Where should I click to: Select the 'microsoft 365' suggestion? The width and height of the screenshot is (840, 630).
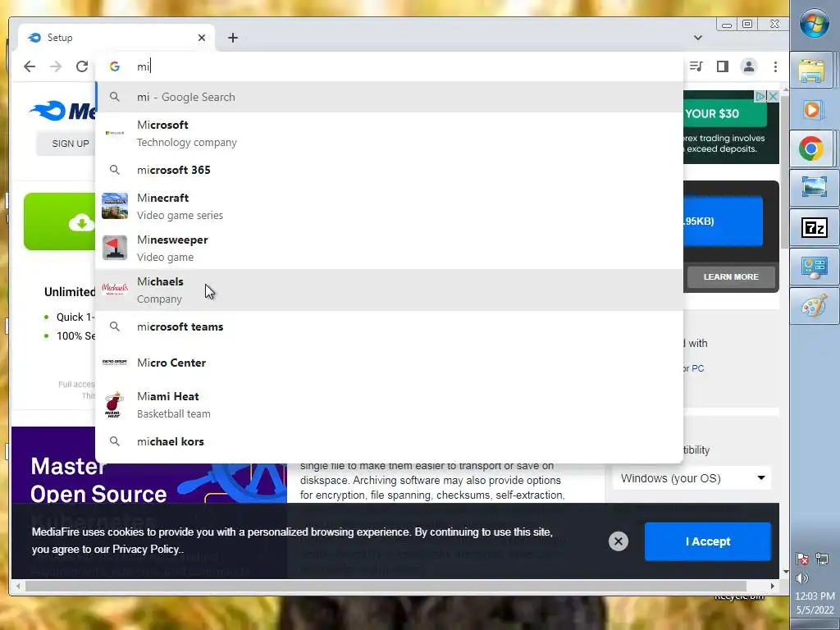(x=390, y=170)
